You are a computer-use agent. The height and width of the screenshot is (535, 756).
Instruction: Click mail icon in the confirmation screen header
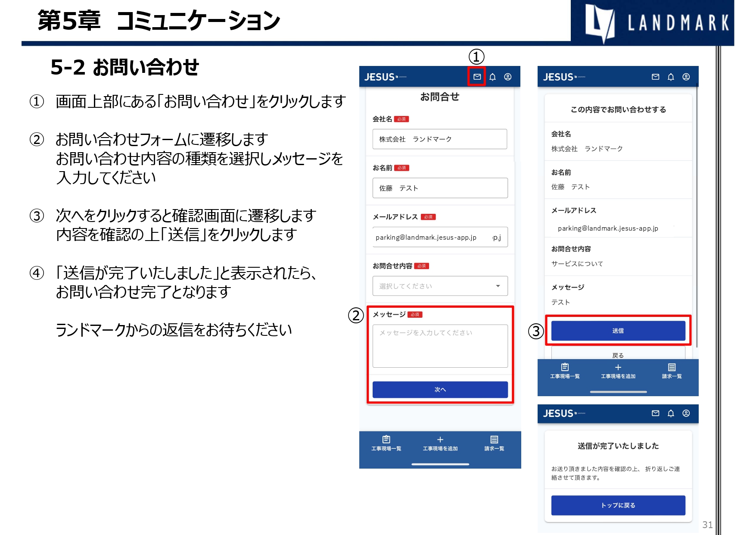tap(655, 77)
